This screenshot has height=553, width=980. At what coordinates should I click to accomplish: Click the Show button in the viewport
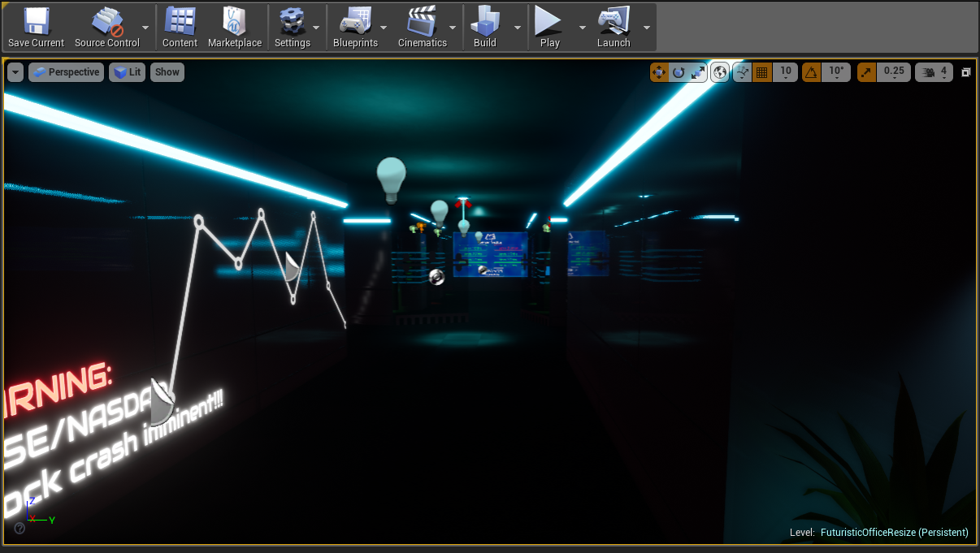pyautogui.click(x=167, y=72)
